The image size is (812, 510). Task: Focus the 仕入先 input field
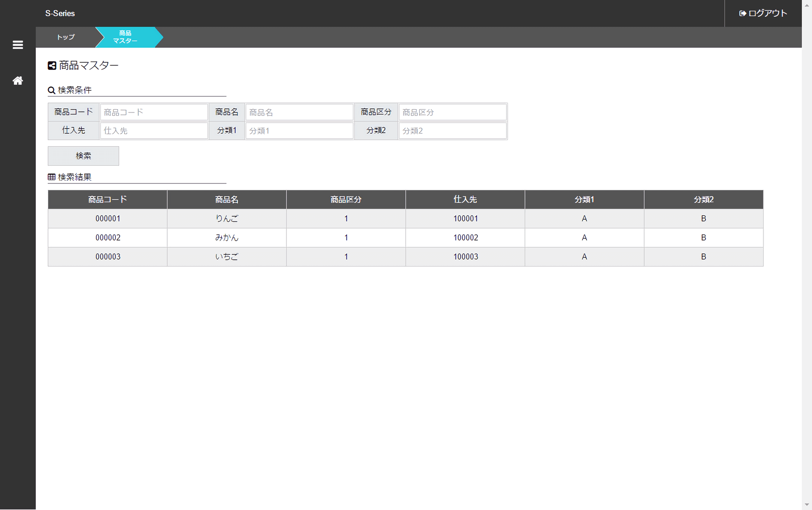coord(153,130)
